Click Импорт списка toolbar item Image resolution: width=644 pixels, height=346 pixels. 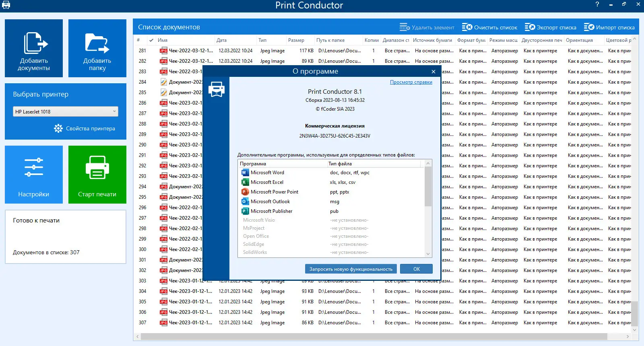(x=609, y=27)
